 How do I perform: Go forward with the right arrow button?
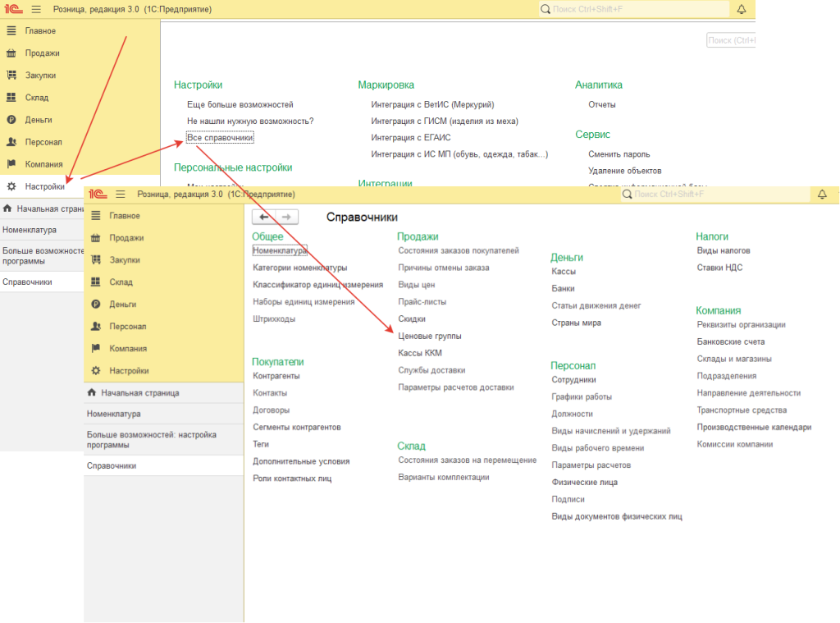286,217
